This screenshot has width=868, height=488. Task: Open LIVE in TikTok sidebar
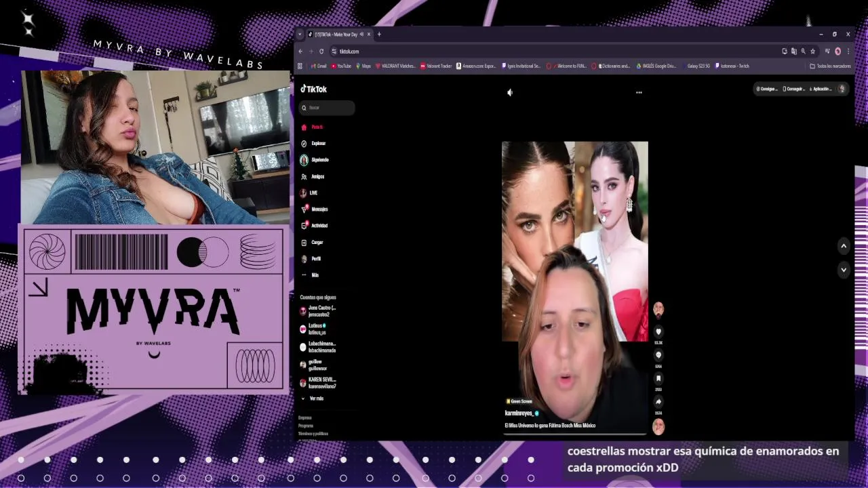(x=309, y=192)
